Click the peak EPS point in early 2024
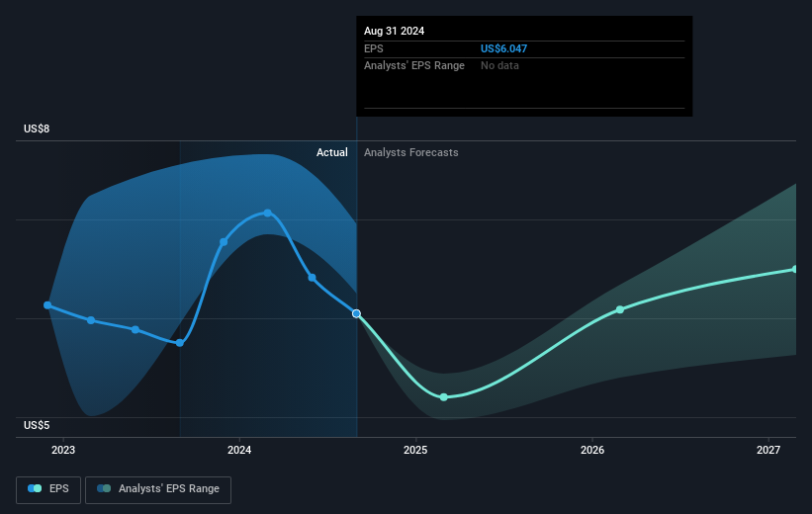The height and width of the screenshot is (514, 812). point(268,213)
